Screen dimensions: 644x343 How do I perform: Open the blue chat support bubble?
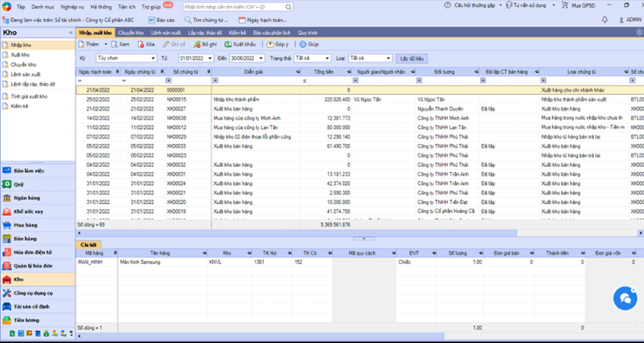point(625,297)
